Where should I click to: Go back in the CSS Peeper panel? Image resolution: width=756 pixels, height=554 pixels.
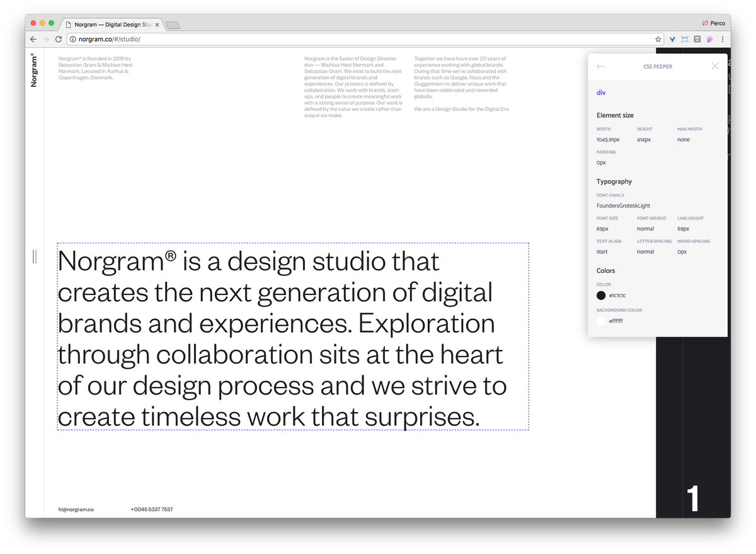point(600,66)
